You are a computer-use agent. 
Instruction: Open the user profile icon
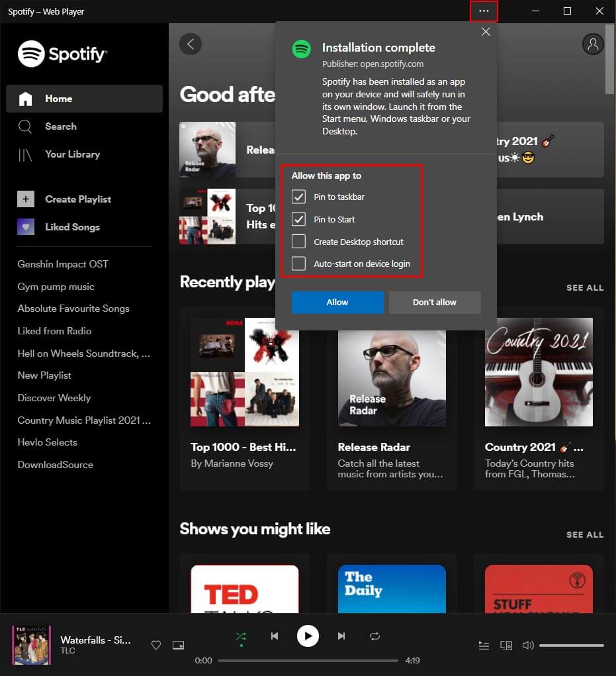point(593,44)
